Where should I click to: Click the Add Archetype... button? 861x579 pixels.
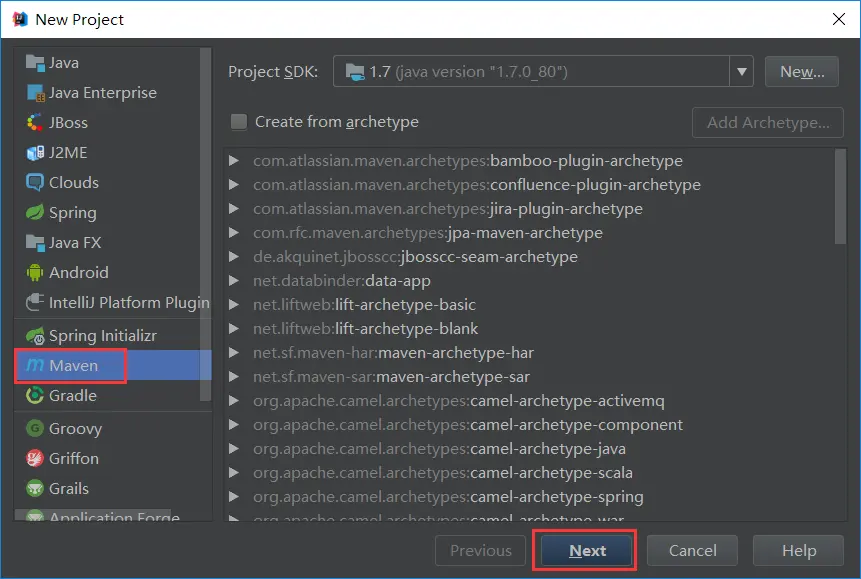point(768,123)
